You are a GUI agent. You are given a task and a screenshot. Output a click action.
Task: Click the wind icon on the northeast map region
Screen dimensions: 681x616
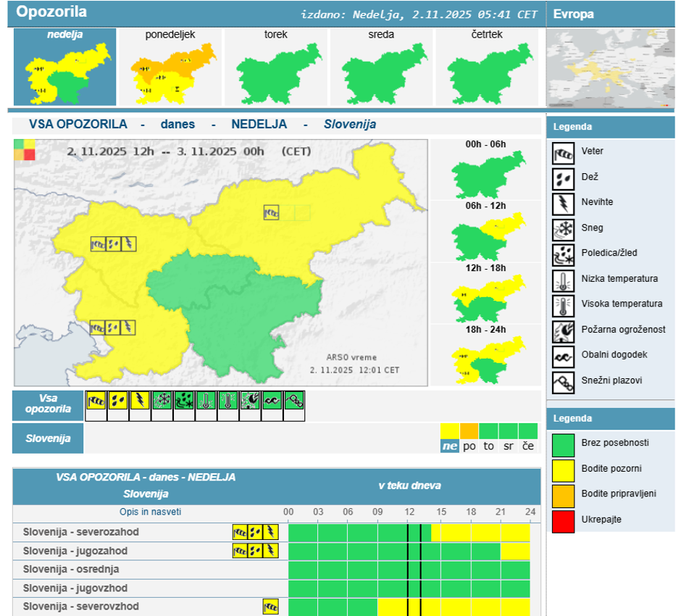[271, 212]
